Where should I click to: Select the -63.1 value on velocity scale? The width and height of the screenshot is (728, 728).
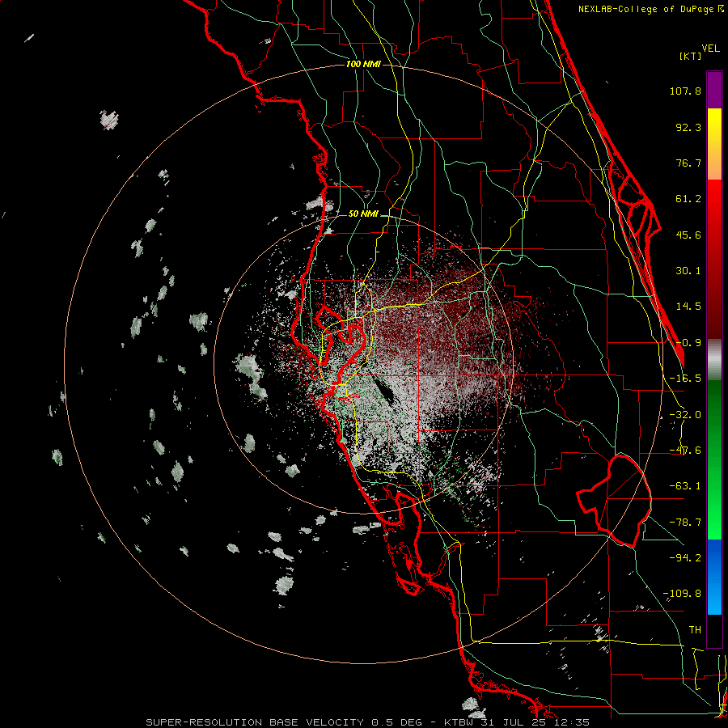(x=685, y=486)
